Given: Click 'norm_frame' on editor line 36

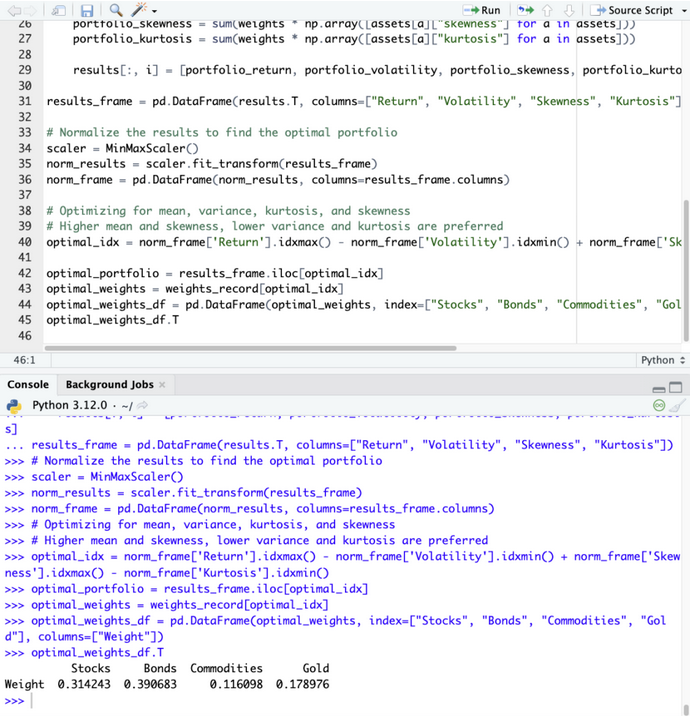Looking at the screenshot, I should click(x=79, y=179).
